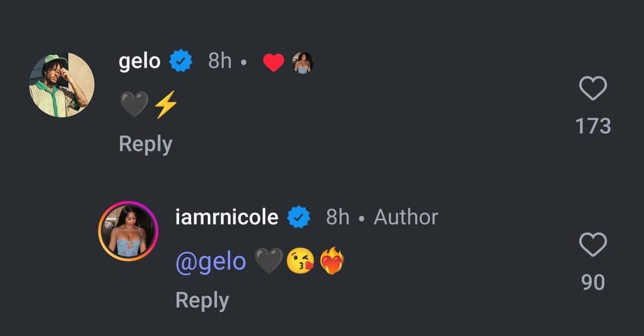The width and height of the screenshot is (644, 336).
Task: Tap the face-blowing-kiss emoji in the reply
Action: [x=302, y=260]
